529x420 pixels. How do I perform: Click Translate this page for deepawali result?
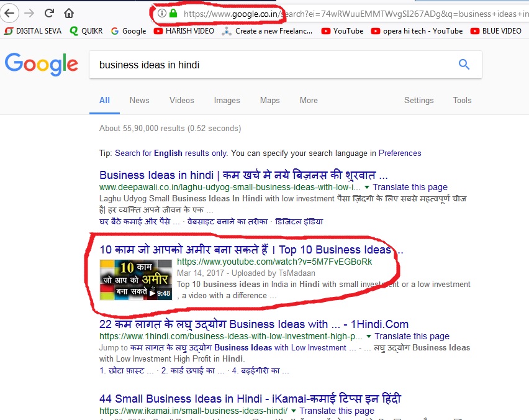pos(410,187)
